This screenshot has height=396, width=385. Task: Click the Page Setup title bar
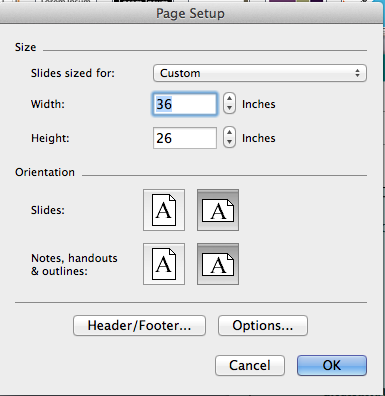click(x=191, y=14)
